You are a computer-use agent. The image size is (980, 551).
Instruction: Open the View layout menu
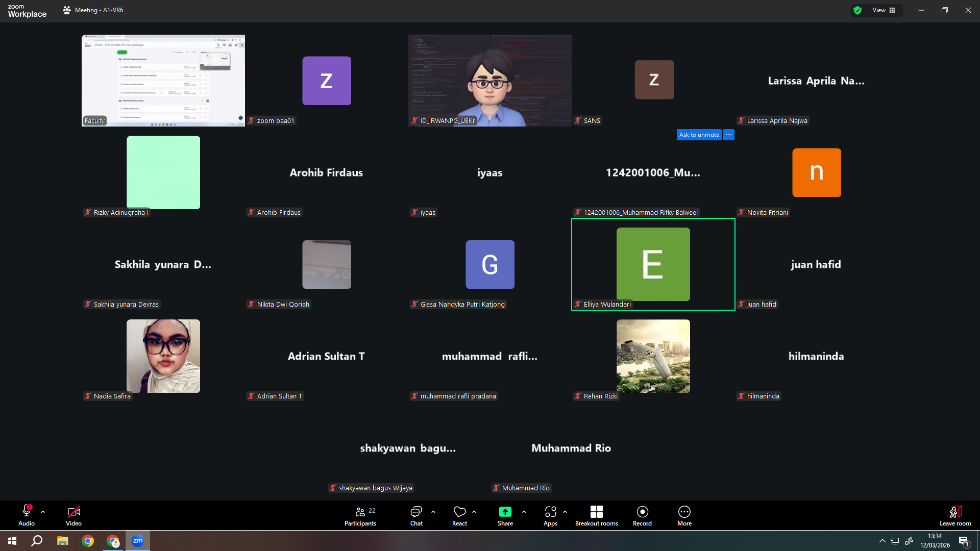[x=884, y=10]
